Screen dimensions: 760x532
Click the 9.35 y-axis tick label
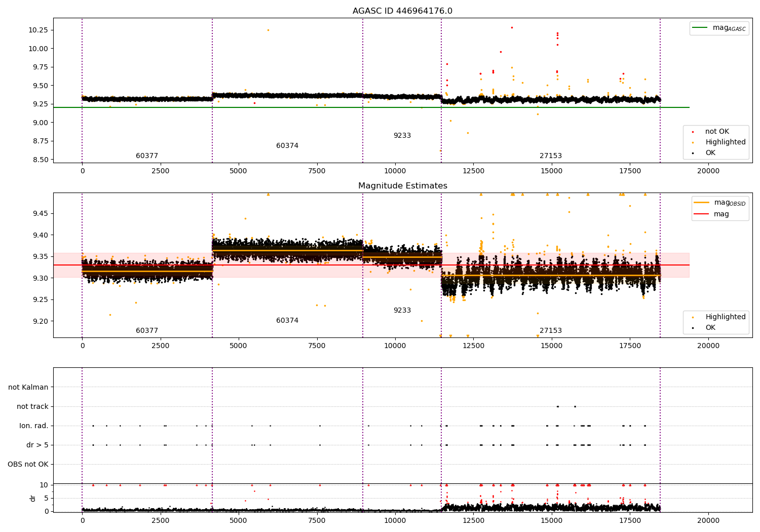[x=40, y=257]
